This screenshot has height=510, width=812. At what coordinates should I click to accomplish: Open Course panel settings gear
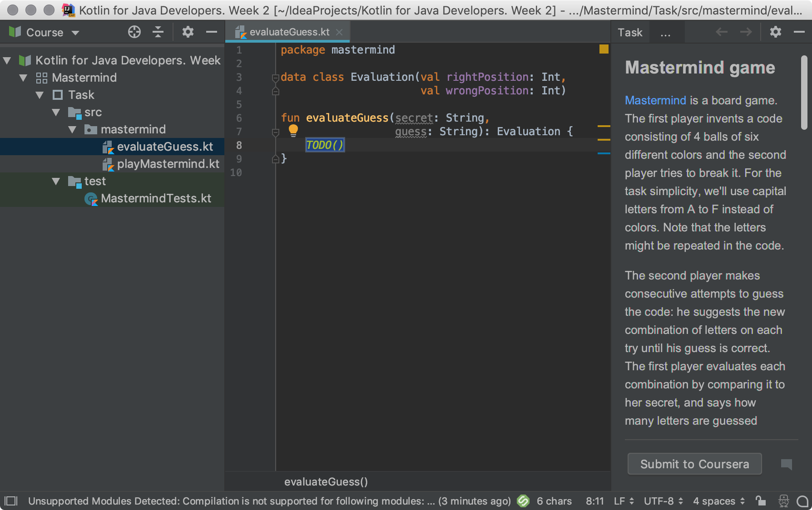(188, 32)
